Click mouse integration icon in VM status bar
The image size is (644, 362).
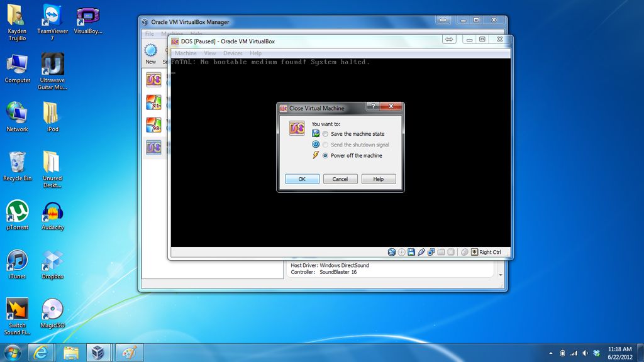tap(465, 252)
